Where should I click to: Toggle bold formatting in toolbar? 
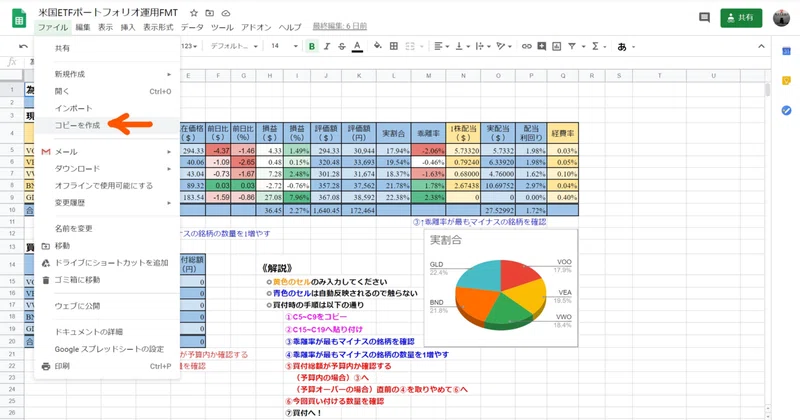tap(311, 46)
